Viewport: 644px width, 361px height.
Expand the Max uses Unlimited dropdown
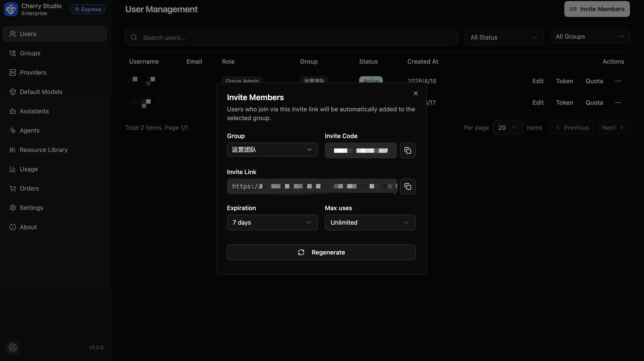pyautogui.click(x=370, y=222)
